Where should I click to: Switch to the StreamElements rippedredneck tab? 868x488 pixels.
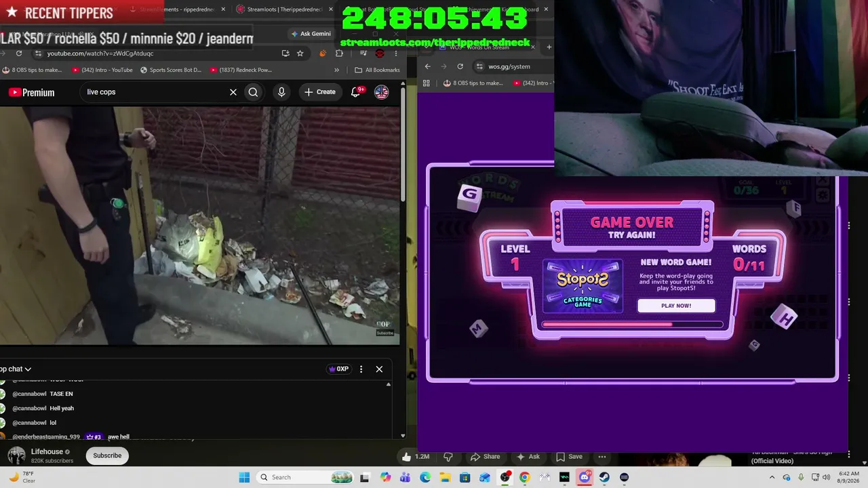pos(176,9)
